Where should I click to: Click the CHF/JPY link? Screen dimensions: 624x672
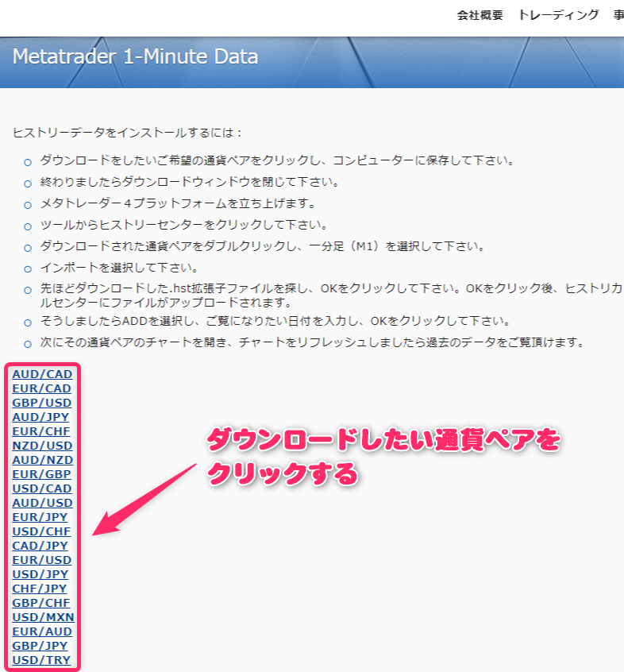pos(40,589)
